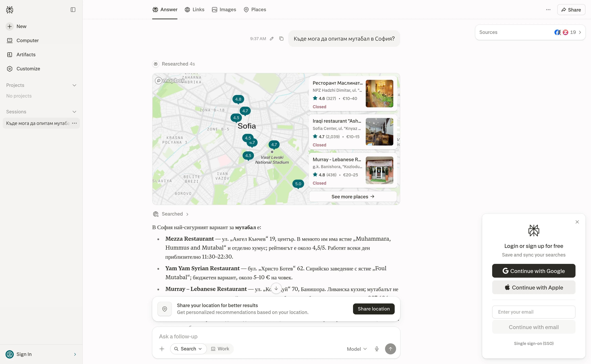Click See more places

(x=353, y=197)
